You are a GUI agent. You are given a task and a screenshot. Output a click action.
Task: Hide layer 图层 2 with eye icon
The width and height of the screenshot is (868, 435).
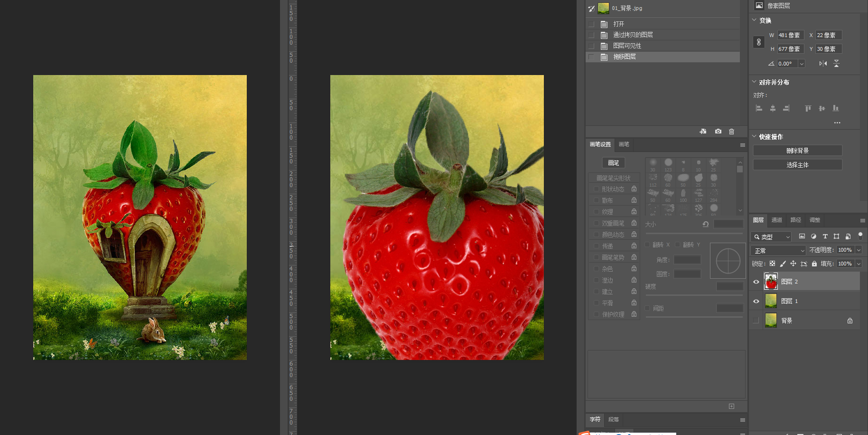756,282
